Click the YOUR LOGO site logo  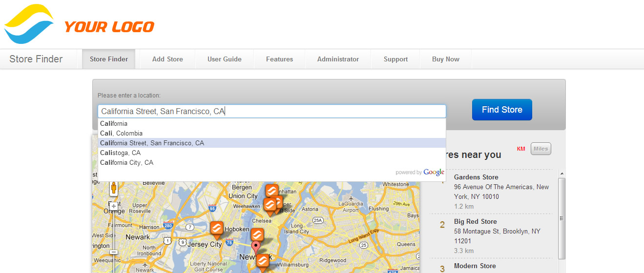pyautogui.click(x=80, y=25)
